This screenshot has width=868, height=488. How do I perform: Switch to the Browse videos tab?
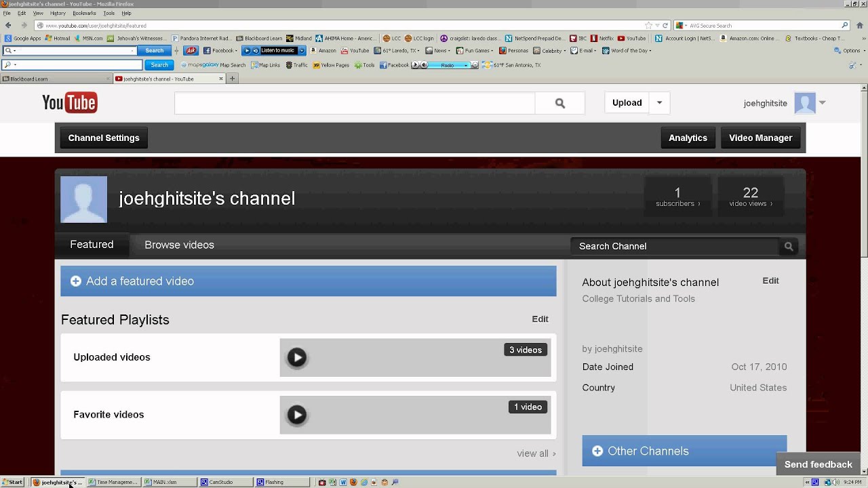point(179,245)
